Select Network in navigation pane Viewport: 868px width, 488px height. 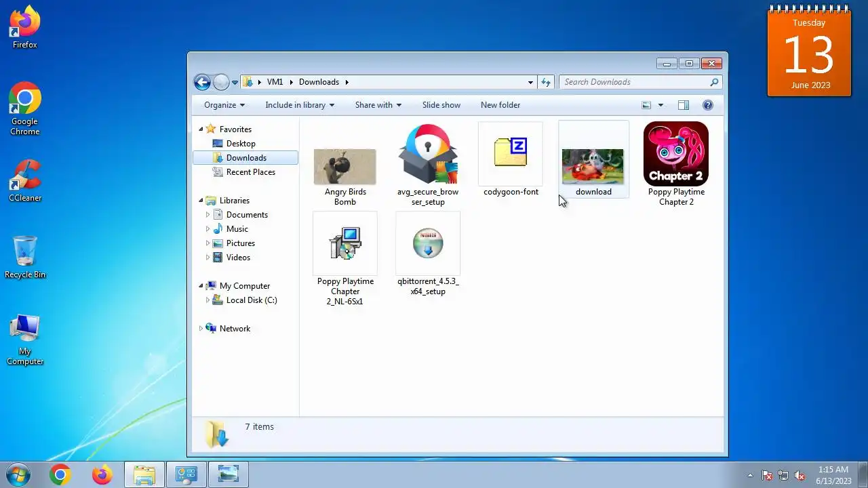click(x=235, y=329)
